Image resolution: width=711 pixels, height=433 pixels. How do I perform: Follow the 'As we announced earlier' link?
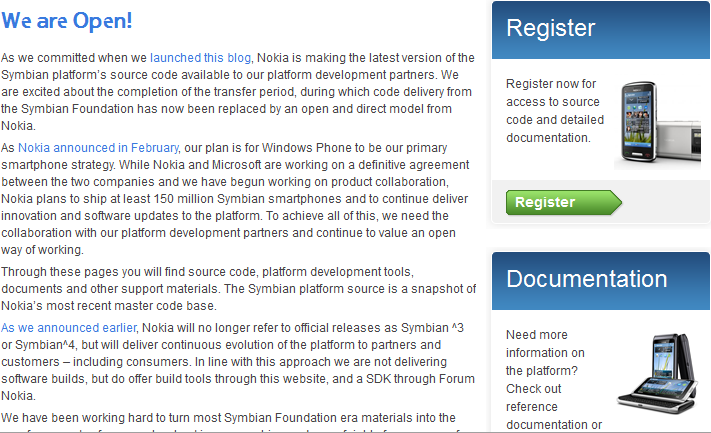[69, 327]
